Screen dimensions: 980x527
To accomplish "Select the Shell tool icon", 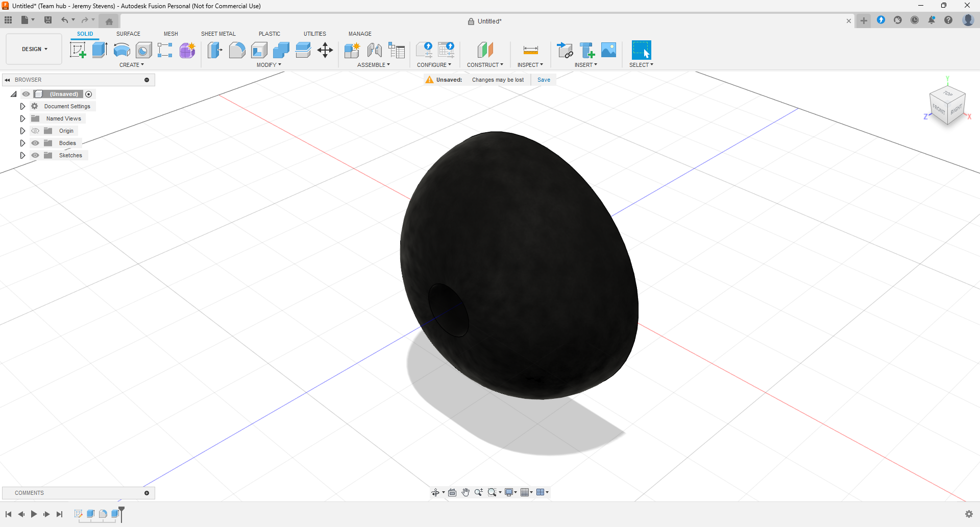I will [x=259, y=50].
